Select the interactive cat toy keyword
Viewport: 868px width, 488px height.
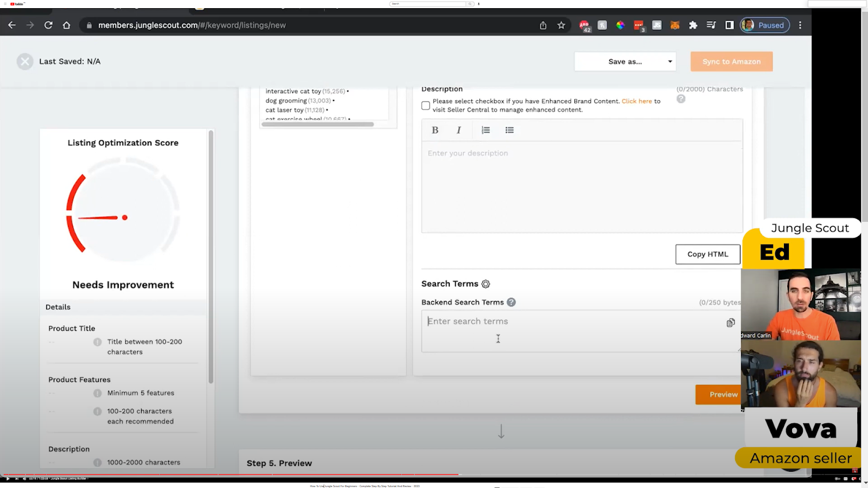(307, 91)
